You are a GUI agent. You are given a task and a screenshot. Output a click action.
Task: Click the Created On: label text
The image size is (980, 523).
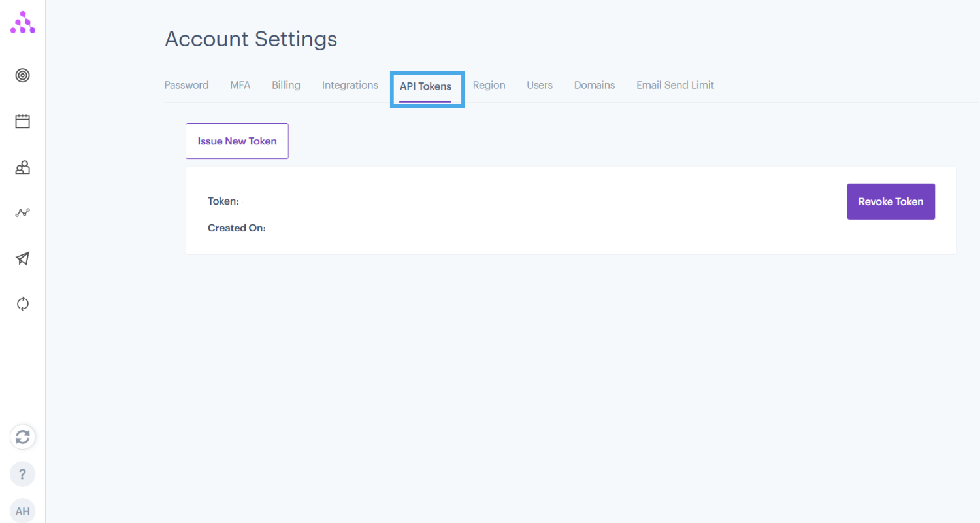[x=237, y=228]
